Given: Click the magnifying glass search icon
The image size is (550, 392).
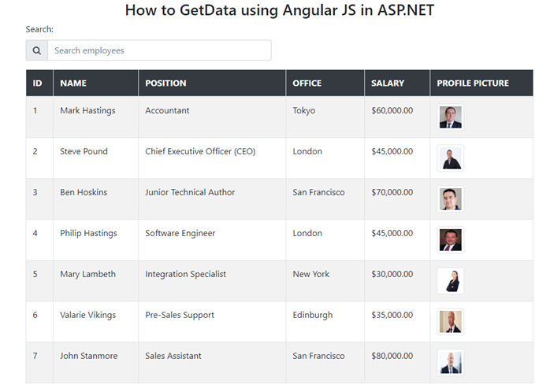Looking at the screenshot, I should click(x=37, y=50).
